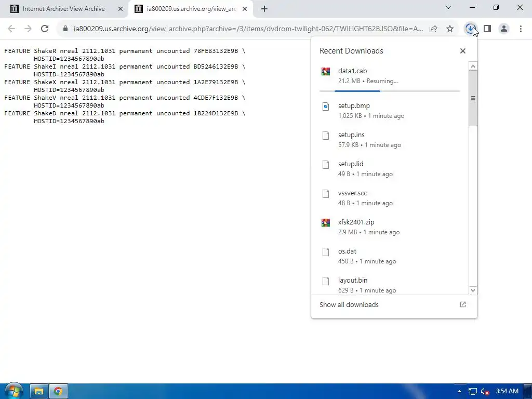Bookmark this tab with the star icon
Screen dimensions: 532x399
click(x=450, y=29)
